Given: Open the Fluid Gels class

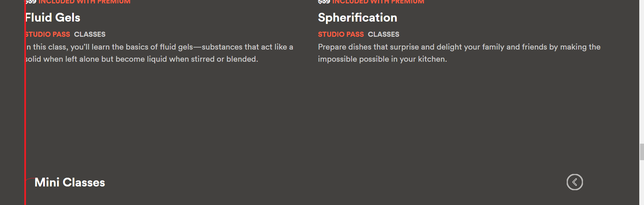Looking at the screenshot, I should [53, 18].
